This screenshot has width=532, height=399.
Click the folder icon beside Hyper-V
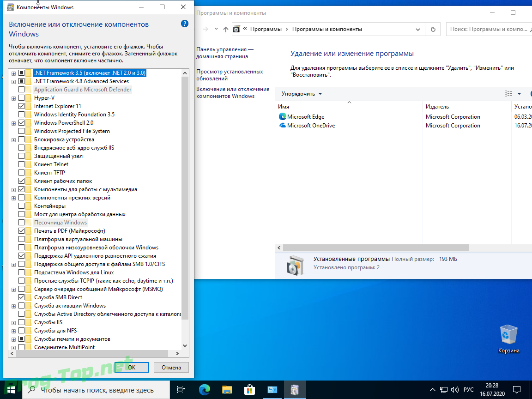pyautogui.click(x=29, y=98)
